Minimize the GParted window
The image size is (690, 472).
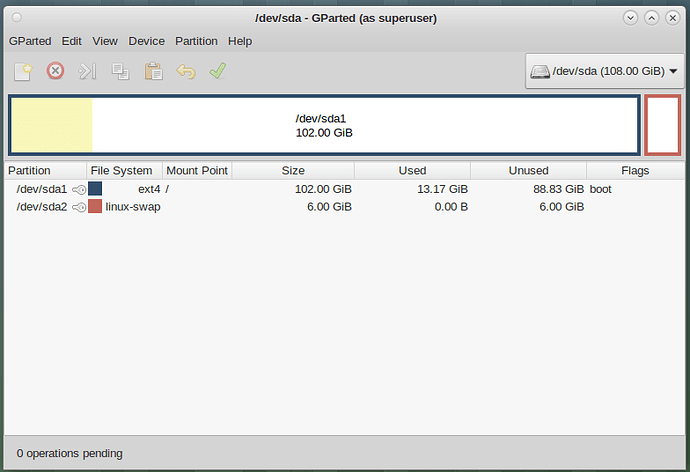[x=630, y=18]
